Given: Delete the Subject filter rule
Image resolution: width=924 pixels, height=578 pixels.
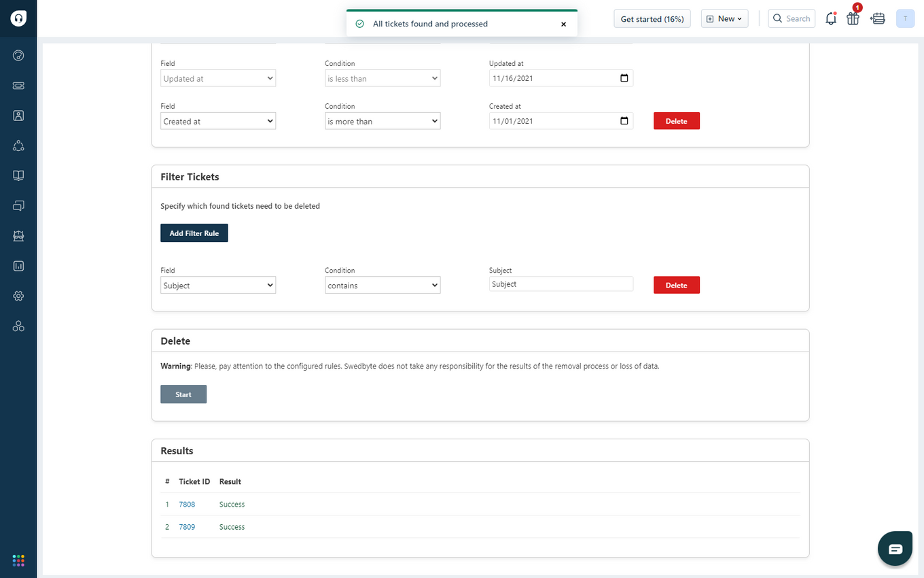Looking at the screenshot, I should point(676,285).
